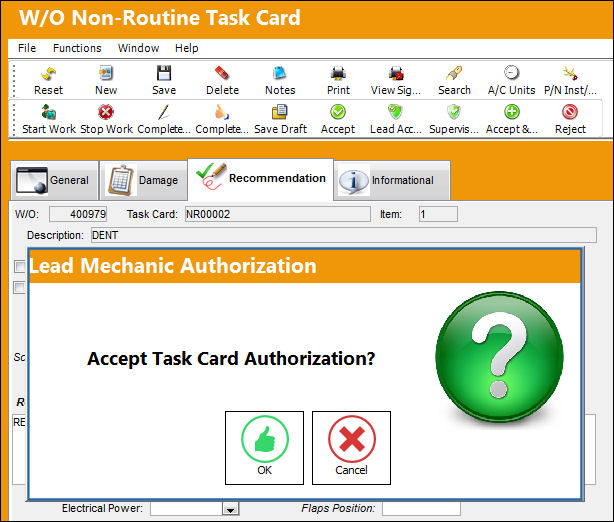The width and height of the screenshot is (614, 522).
Task: Click the Accept Task Card Authorization? text
Action: pos(231,359)
